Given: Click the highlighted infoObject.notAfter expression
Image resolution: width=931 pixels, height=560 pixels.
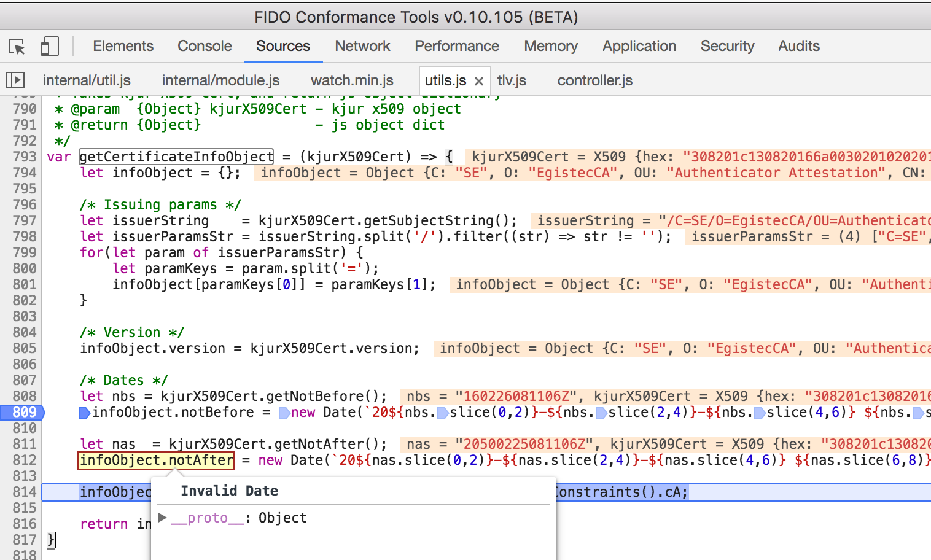Looking at the screenshot, I should pos(156,460).
